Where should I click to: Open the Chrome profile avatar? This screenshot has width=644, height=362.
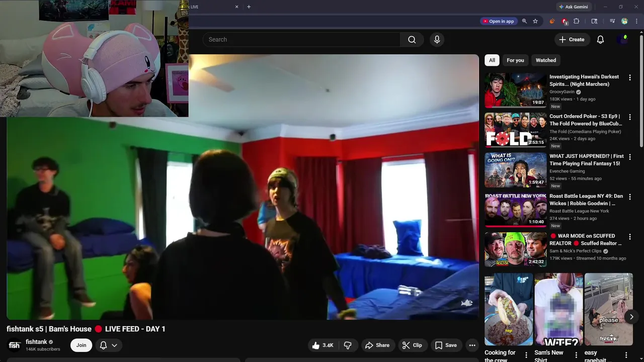point(624,21)
